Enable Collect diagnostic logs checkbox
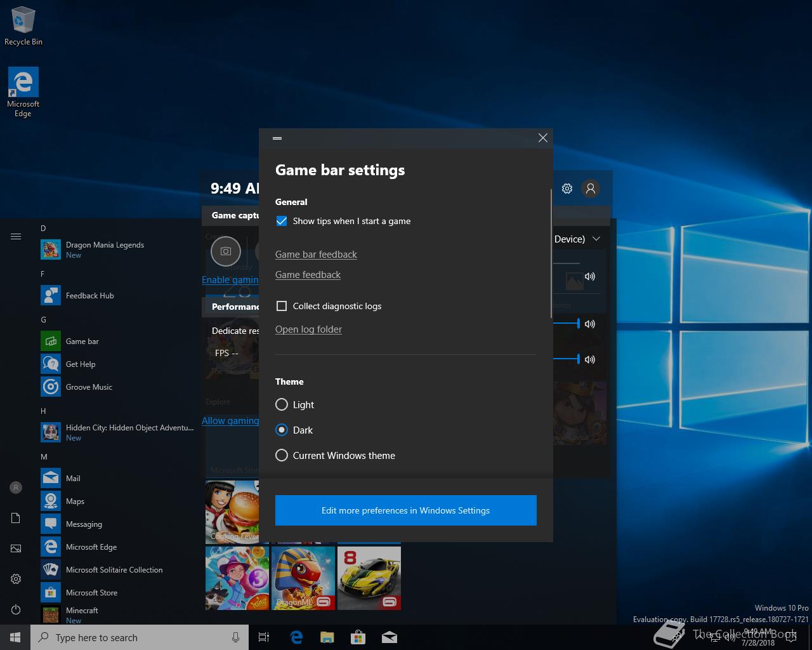Viewport: 812px width, 650px height. (282, 306)
